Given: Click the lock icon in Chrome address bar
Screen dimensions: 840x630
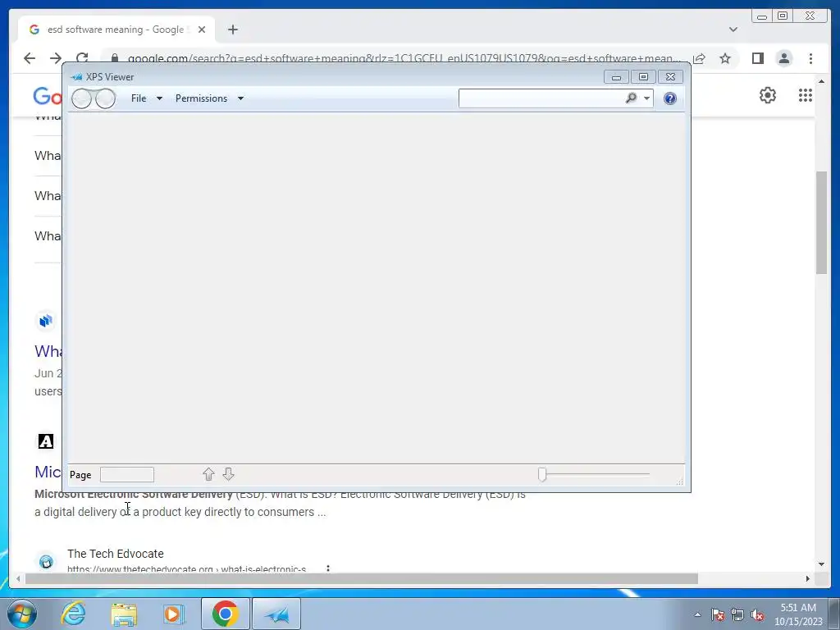Looking at the screenshot, I should (x=114, y=58).
